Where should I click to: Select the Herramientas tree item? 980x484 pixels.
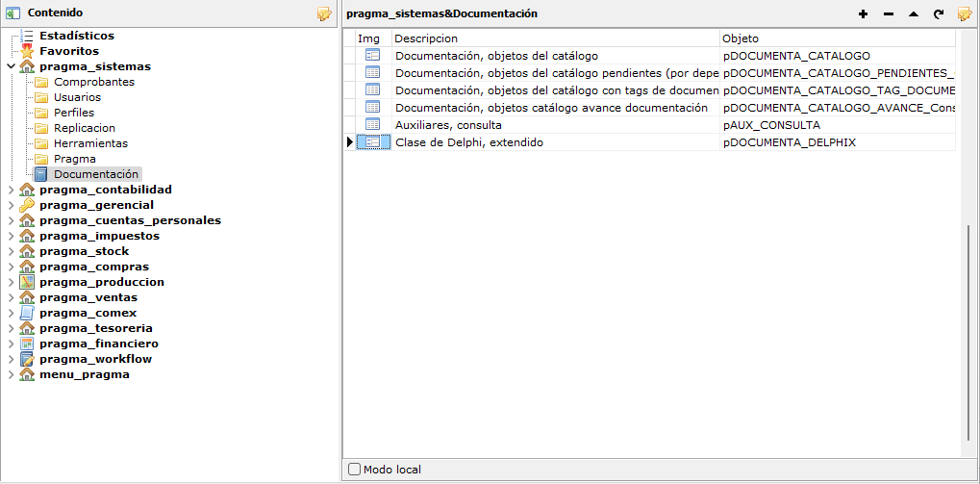pyautogui.click(x=90, y=143)
